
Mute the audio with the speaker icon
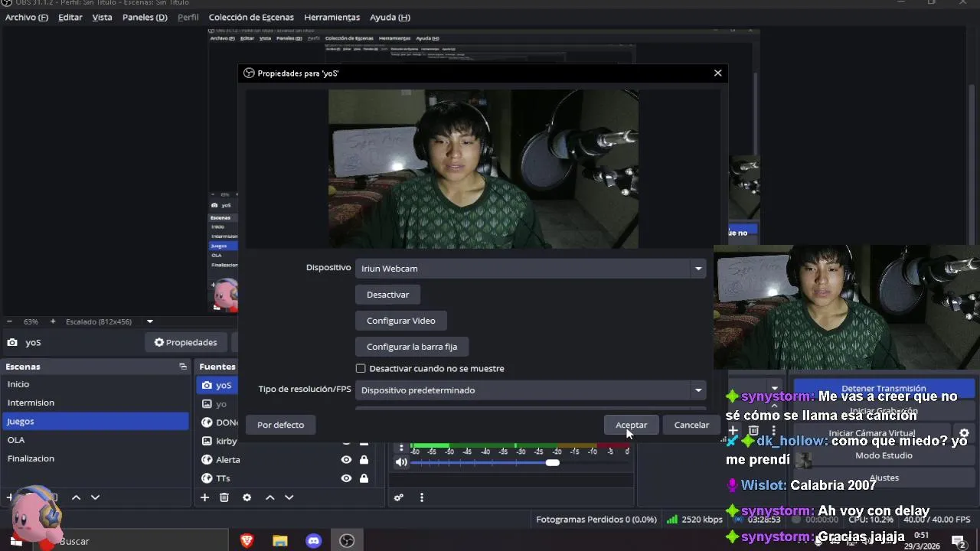click(x=401, y=462)
